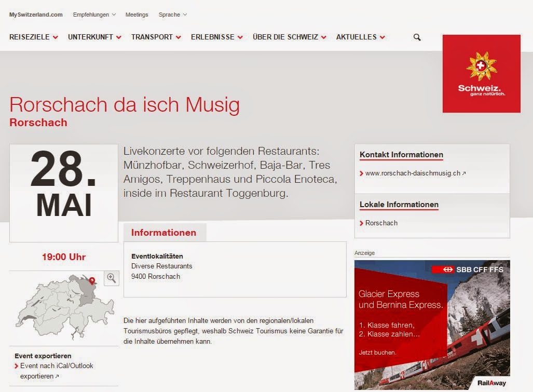The width and height of the screenshot is (533, 392).
Task: Open www.rorschach-daischmusig.ch link
Action: 413,173
